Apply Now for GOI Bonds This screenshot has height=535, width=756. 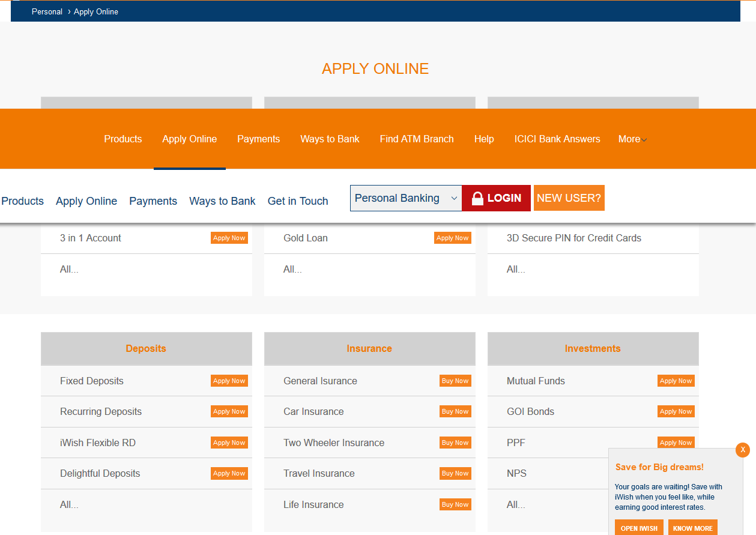676,411
